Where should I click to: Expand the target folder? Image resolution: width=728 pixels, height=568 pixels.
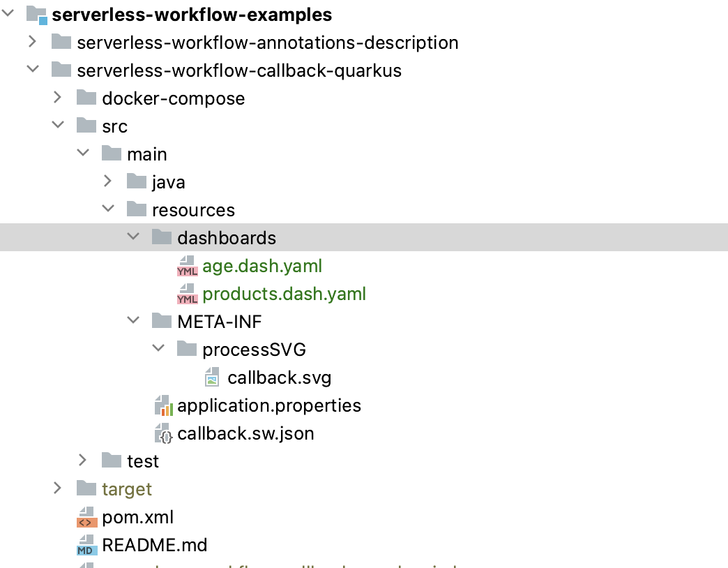(57, 488)
